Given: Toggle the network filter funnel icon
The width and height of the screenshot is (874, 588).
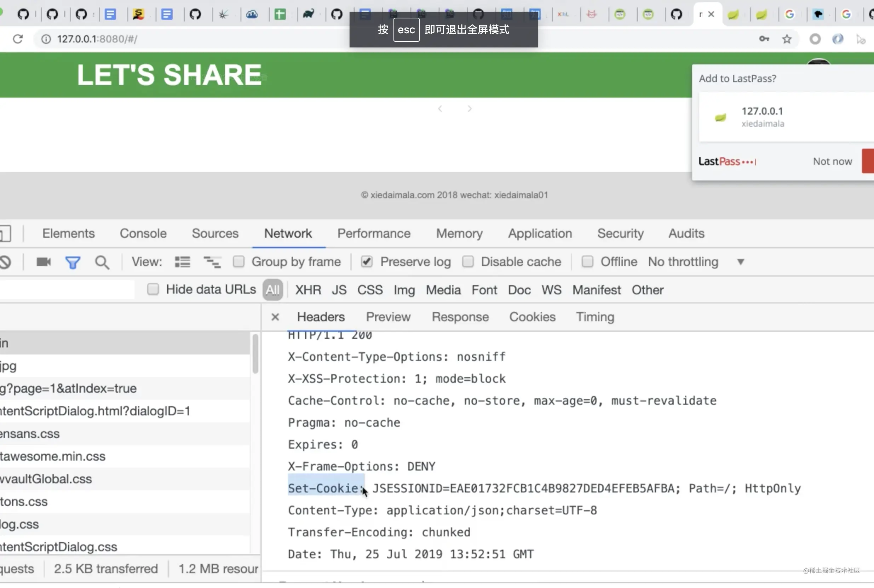Looking at the screenshot, I should tap(73, 262).
